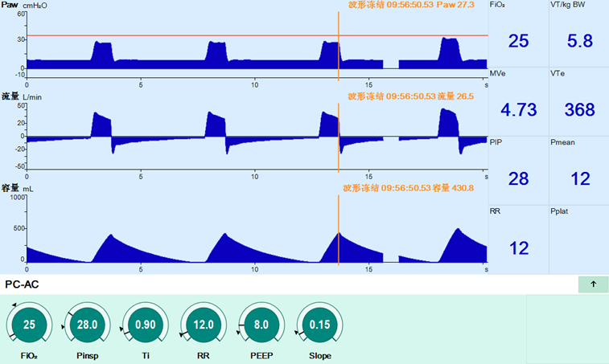Open the FiO₂ monitored value tile
Screen dimensions: 609x364
518,34
